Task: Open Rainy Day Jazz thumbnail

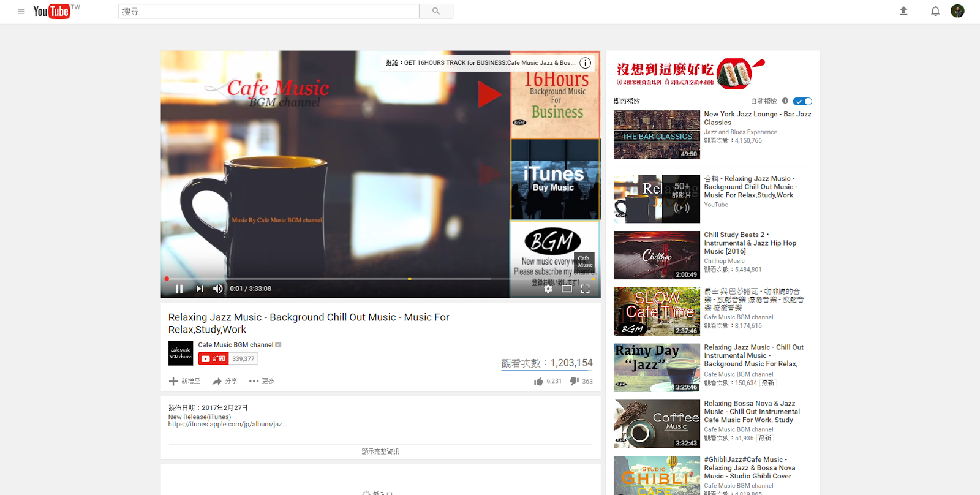Action: click(657, 368)
